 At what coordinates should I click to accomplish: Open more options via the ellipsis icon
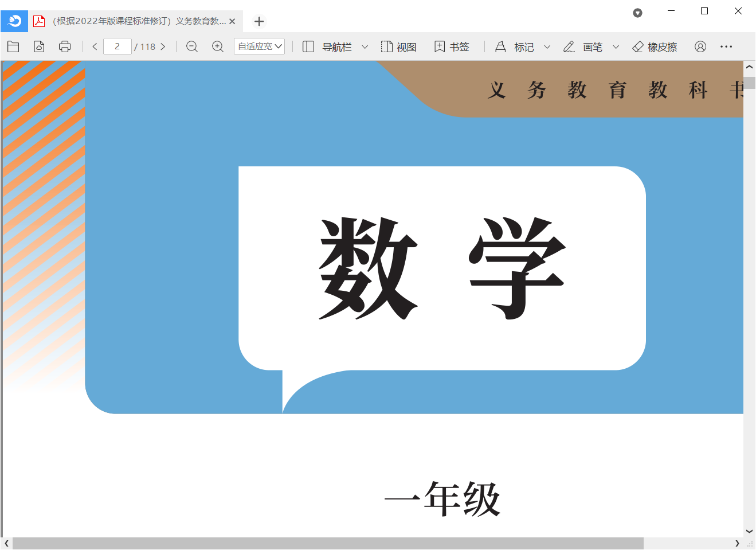[726, 46]
